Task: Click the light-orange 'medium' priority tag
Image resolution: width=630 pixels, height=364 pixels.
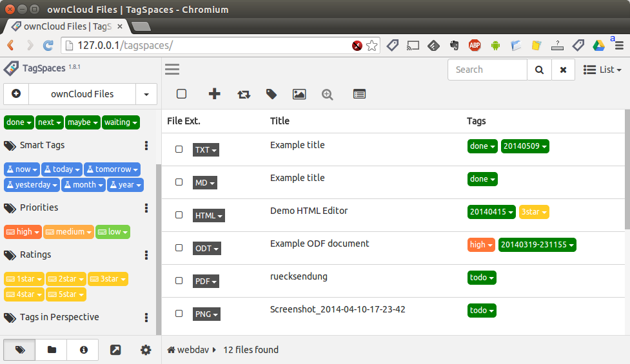Action: (68, 232)
